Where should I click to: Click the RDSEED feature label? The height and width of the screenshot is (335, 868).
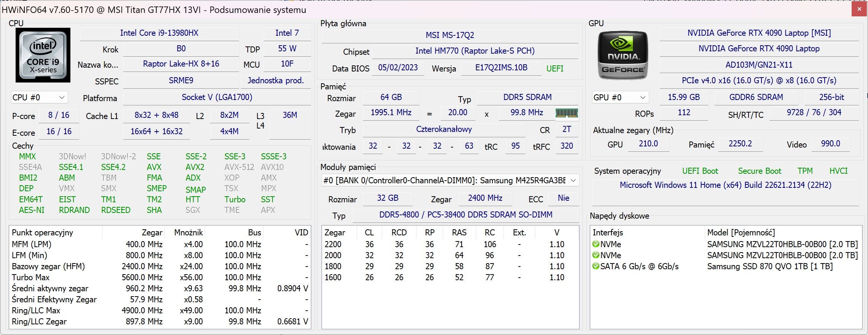pyautogui.click(x=116, y=210)
